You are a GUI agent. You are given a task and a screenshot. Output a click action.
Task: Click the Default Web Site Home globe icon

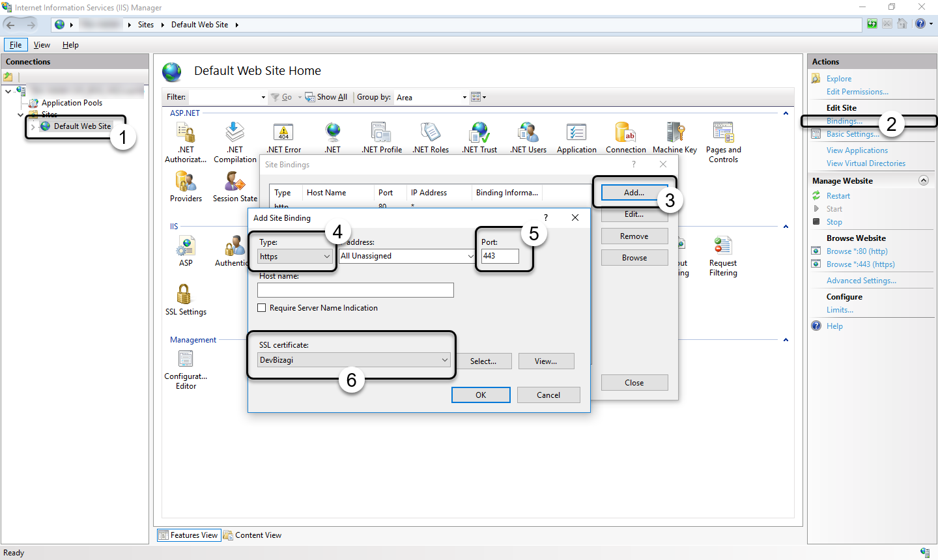click(172, 72)
